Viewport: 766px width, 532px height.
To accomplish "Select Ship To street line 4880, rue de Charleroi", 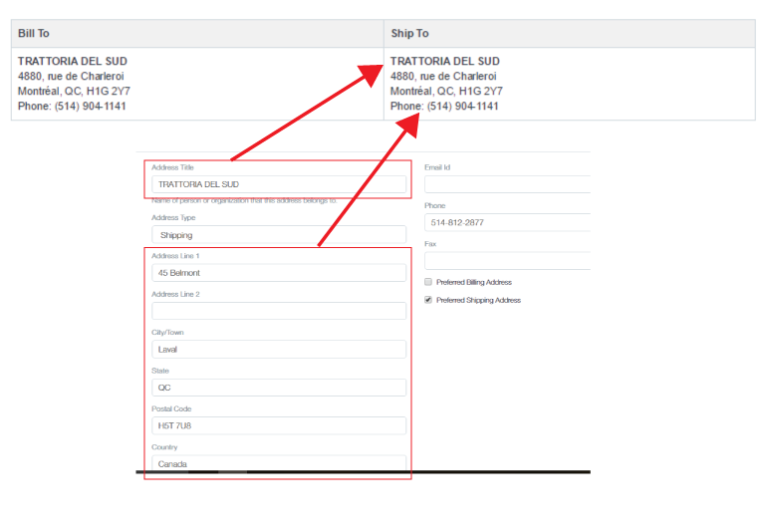I will pyautogui.click(x=443, y=76).
